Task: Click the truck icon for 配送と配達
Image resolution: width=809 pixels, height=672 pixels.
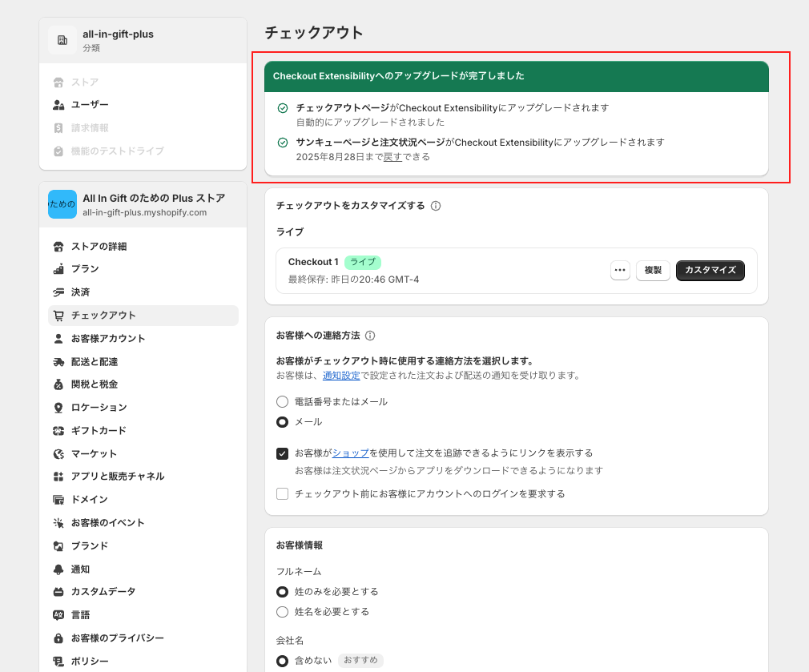Action: 58,362
